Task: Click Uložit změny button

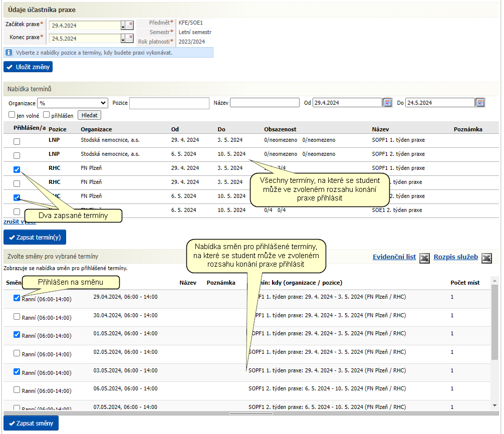Action: tap(28, 67)
